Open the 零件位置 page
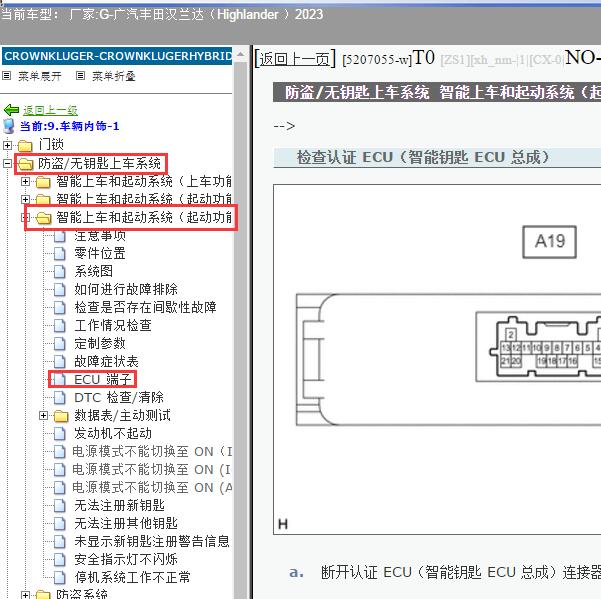The image size is (601, 599). (100, 253)
